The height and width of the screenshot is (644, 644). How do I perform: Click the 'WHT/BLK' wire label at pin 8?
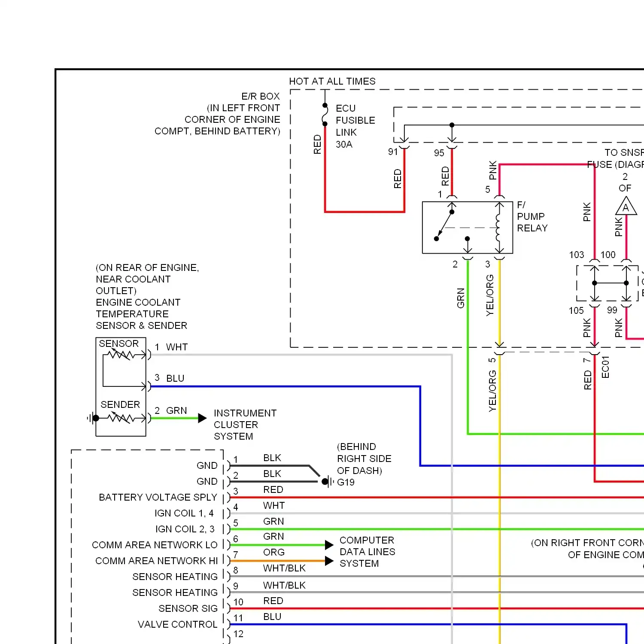pos(284,568)
